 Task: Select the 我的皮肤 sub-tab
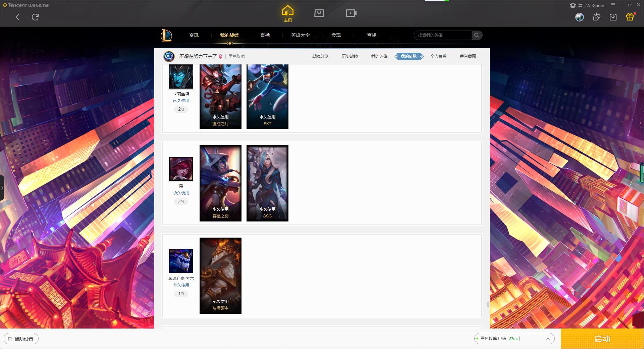[x=409, y=56]
